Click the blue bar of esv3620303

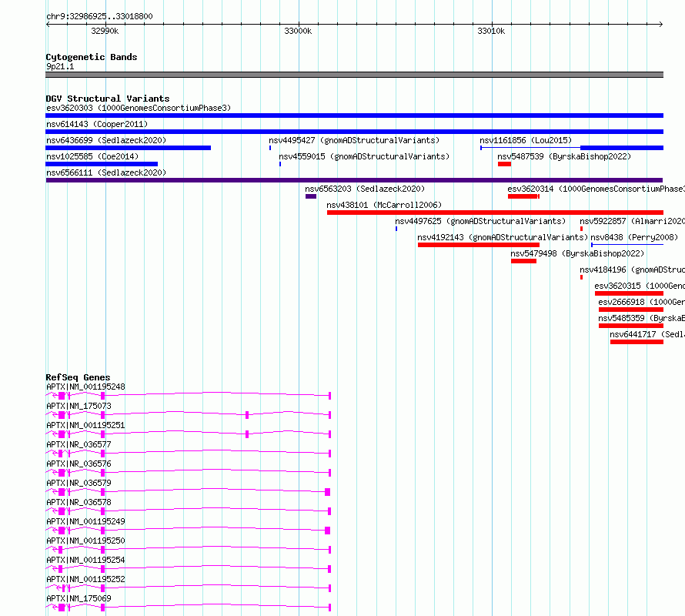(x=354, y=115)
